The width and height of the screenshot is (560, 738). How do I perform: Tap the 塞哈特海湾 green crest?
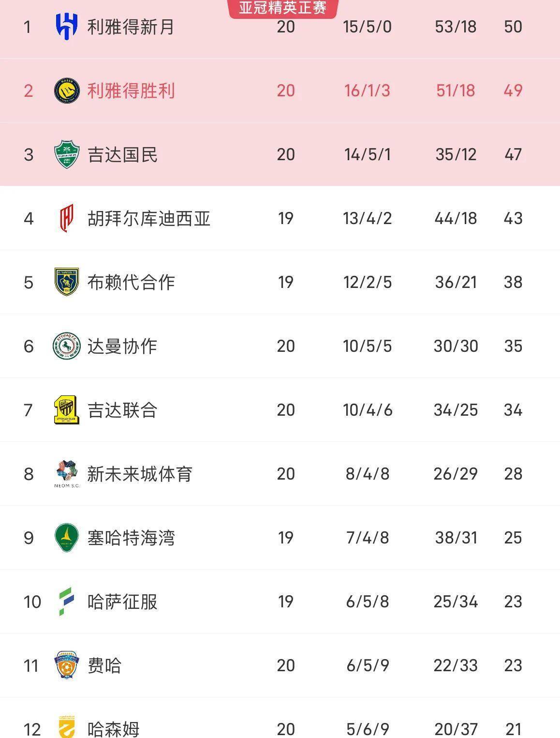point(66,538)
